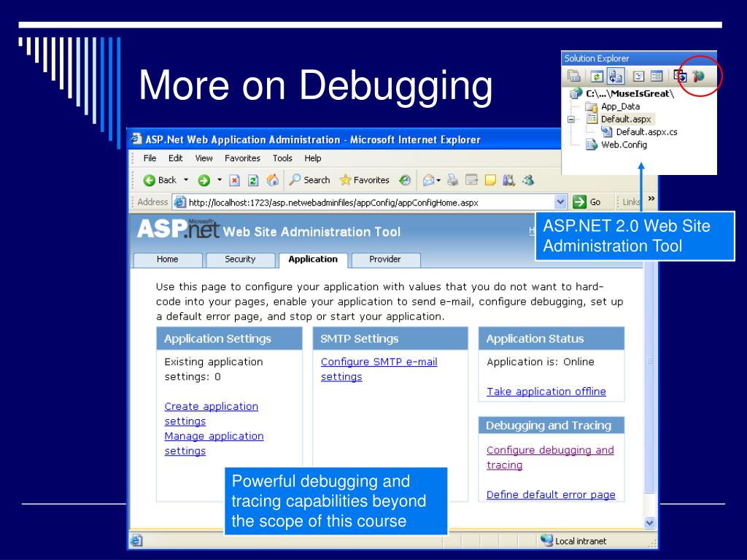The height and width of the screenshot is (560, 747).
Task: Open the Back button history dropdown arrow
Action: 186,180
